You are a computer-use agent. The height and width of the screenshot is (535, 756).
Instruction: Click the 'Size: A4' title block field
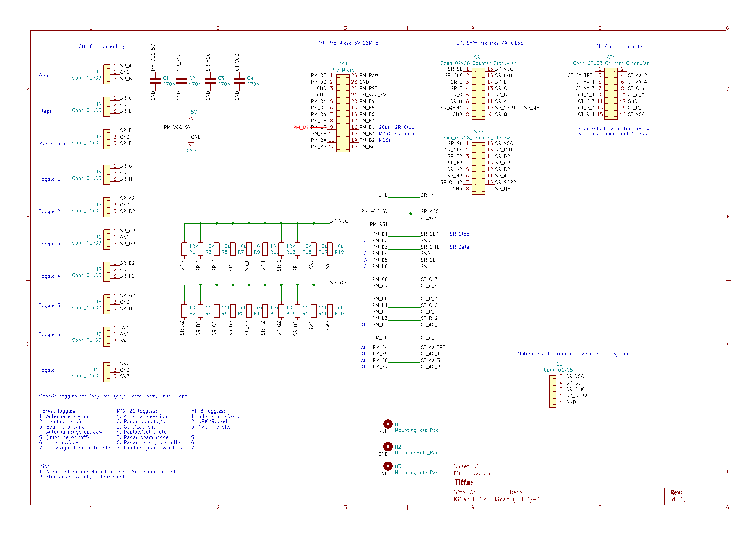click(465, 492)
